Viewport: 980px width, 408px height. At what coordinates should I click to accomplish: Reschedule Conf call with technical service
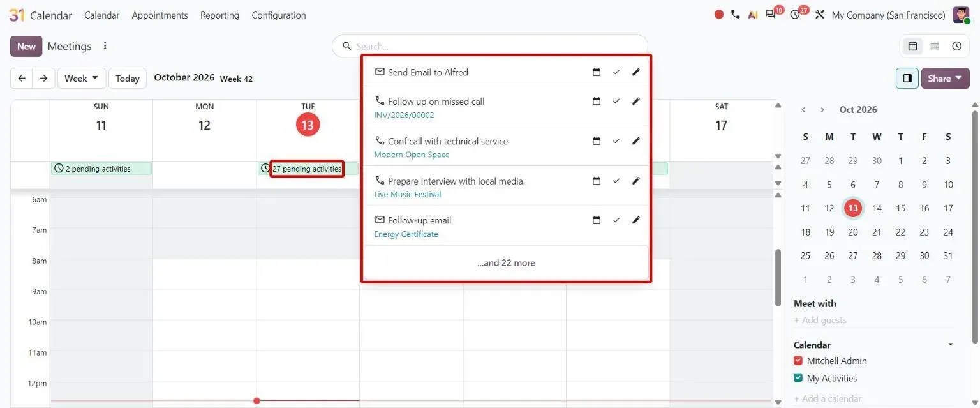(597, 141)
